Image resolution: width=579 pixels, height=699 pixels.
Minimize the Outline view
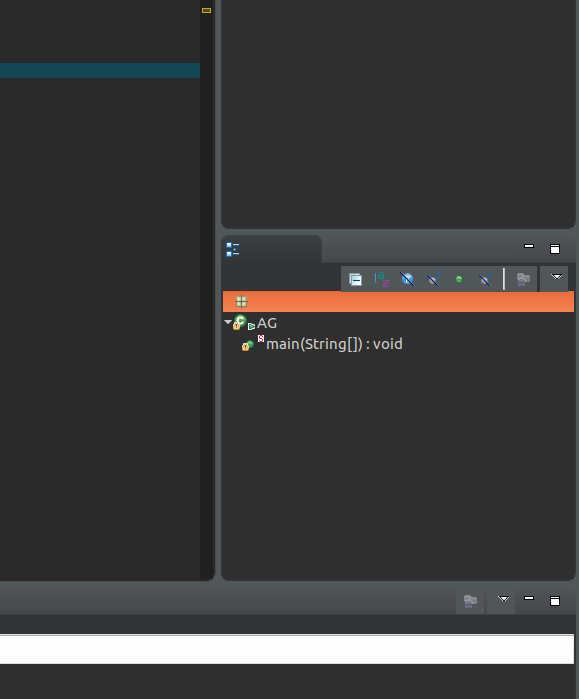(529, 246)
